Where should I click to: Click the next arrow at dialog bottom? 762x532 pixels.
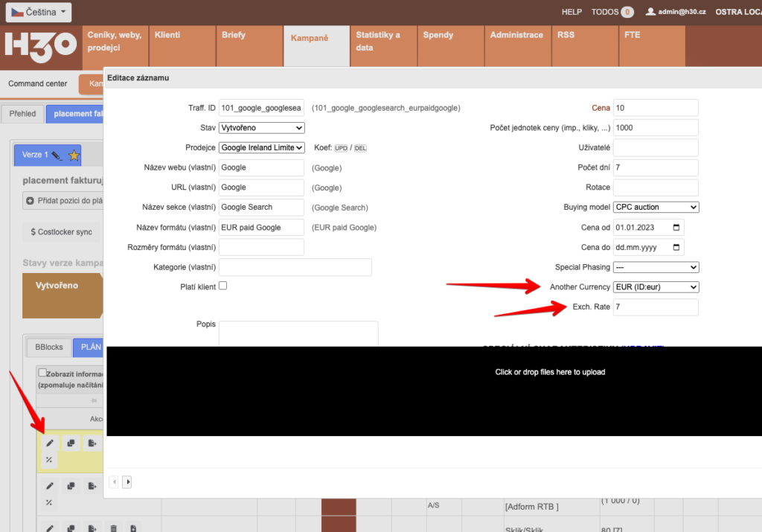click(x=127, y=482)
